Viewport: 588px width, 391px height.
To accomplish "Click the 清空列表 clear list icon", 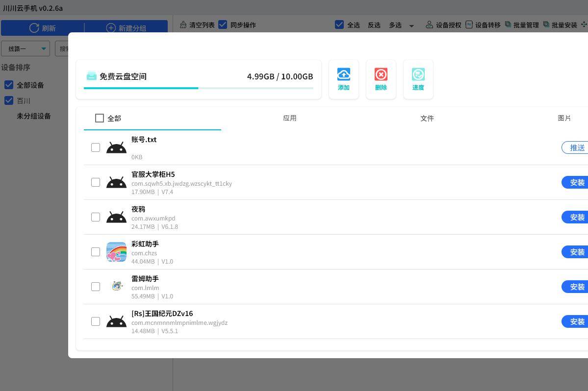I will tap(183, 24).
